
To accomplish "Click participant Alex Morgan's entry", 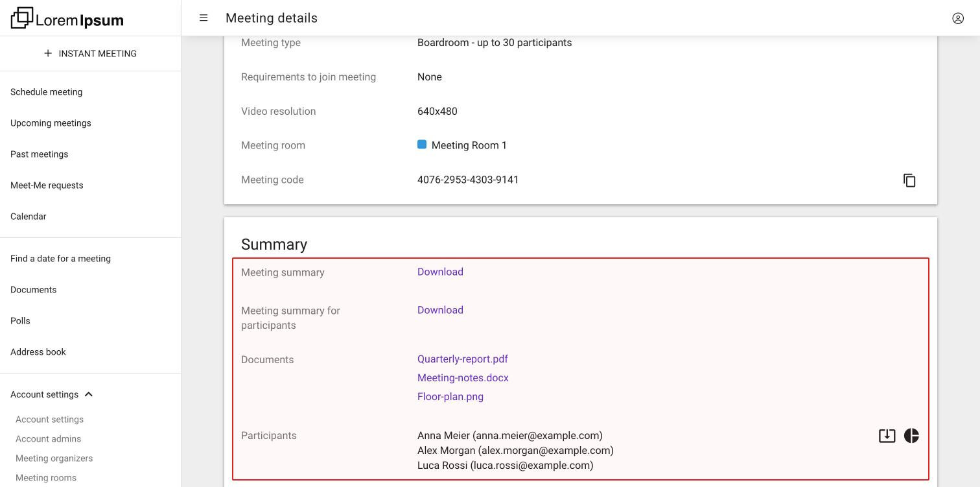I will tap(515, 451).
